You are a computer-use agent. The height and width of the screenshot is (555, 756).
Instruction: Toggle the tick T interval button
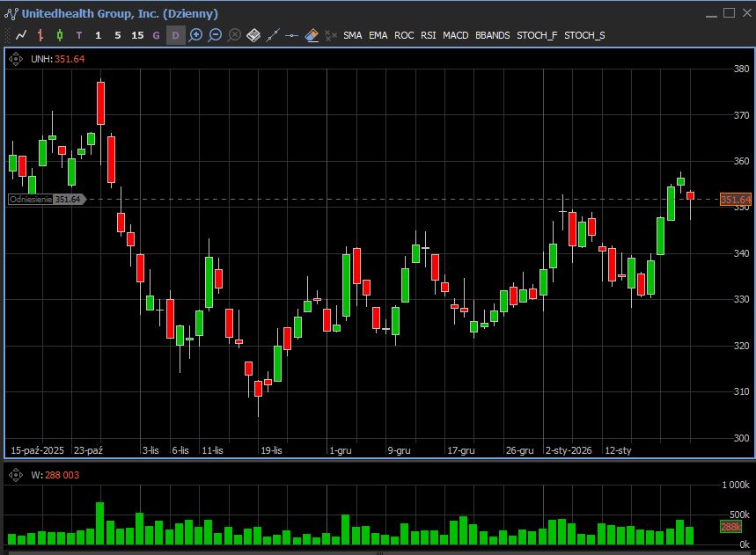[79, 35]
